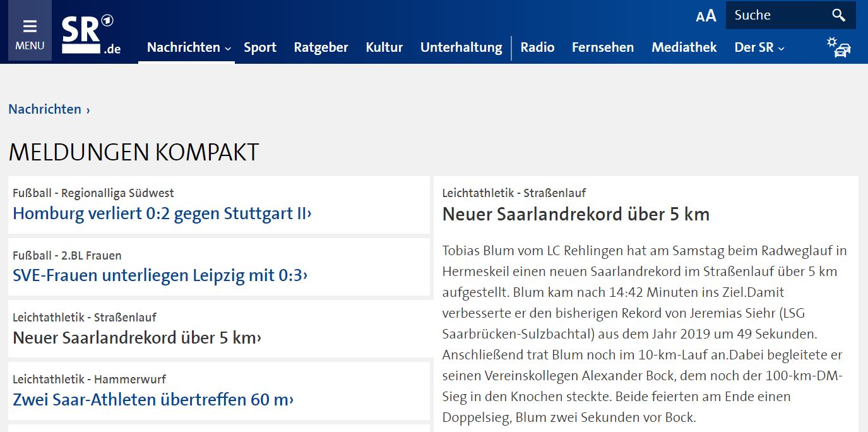
Task: Open the Unterhaltung section
Action: coord(461,47)
